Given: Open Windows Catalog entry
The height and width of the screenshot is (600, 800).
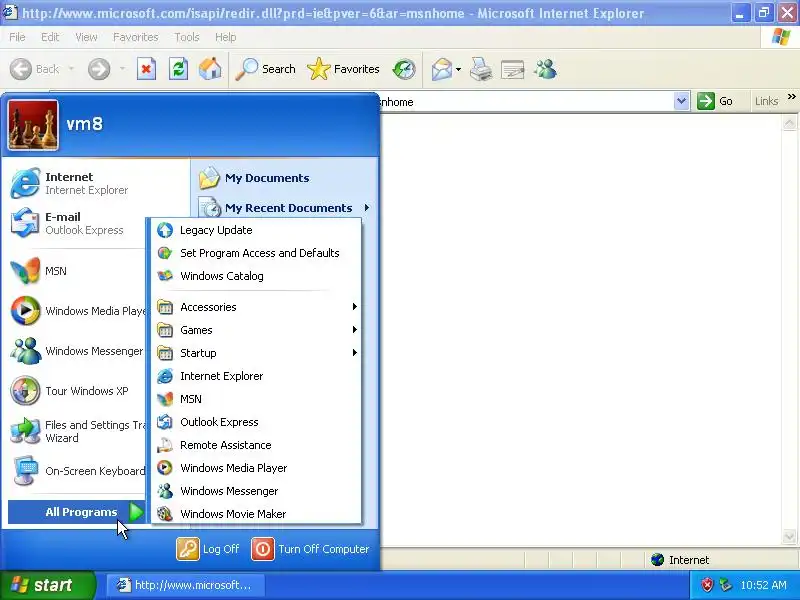Looking at the screenshot, I should tap(257, 276).
